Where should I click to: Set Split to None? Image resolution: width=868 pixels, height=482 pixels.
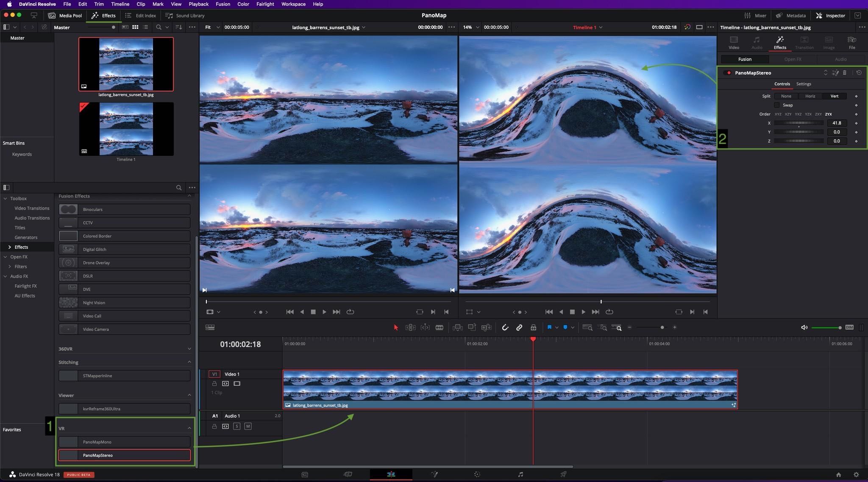pos(786,96)
